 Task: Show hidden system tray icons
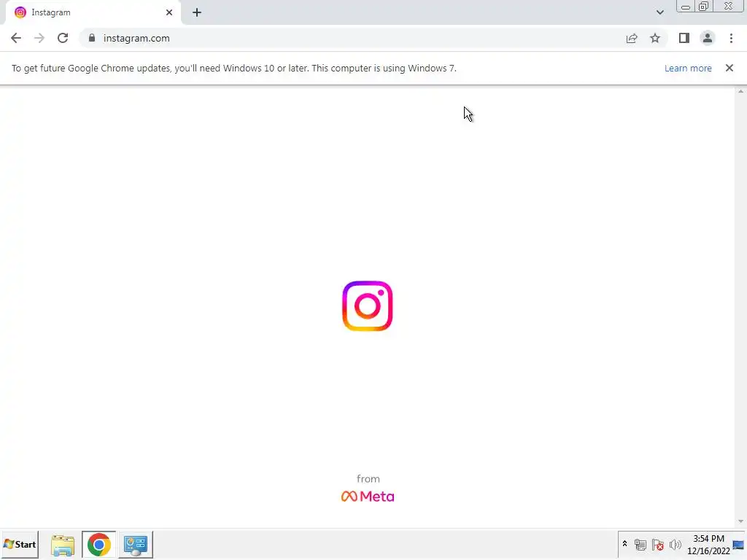(x=624, y=544)
